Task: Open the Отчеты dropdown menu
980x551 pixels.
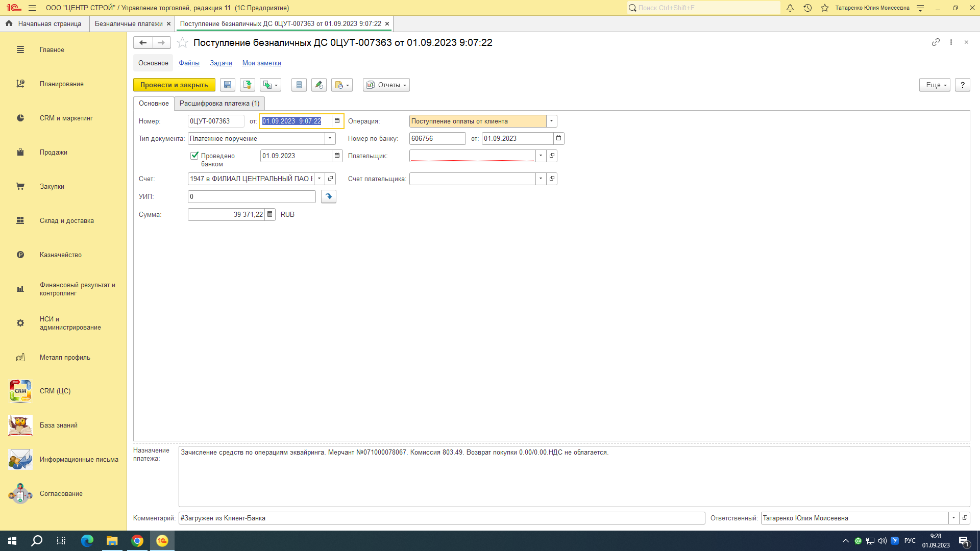Action: [x=386, y=85]
